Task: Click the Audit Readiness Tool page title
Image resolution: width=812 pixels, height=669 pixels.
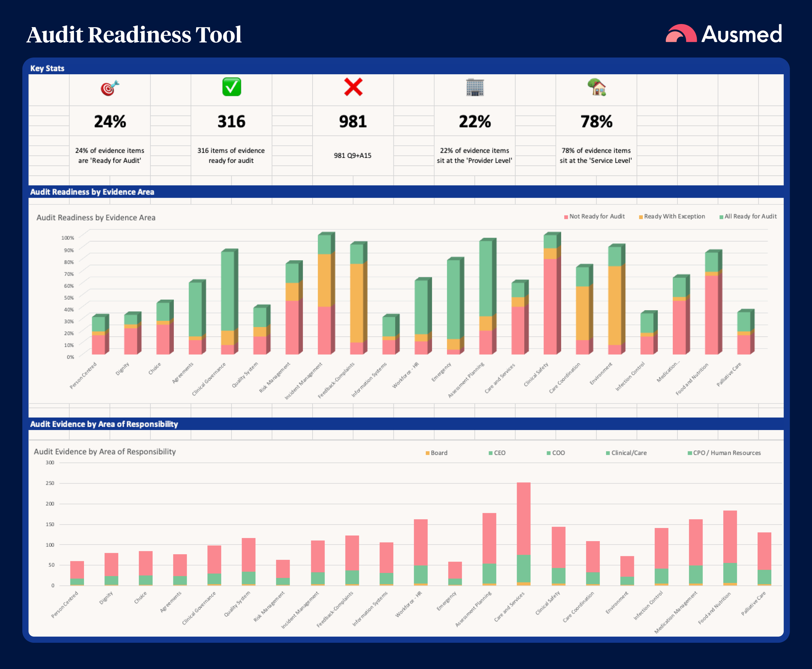Action: [134, 35]
